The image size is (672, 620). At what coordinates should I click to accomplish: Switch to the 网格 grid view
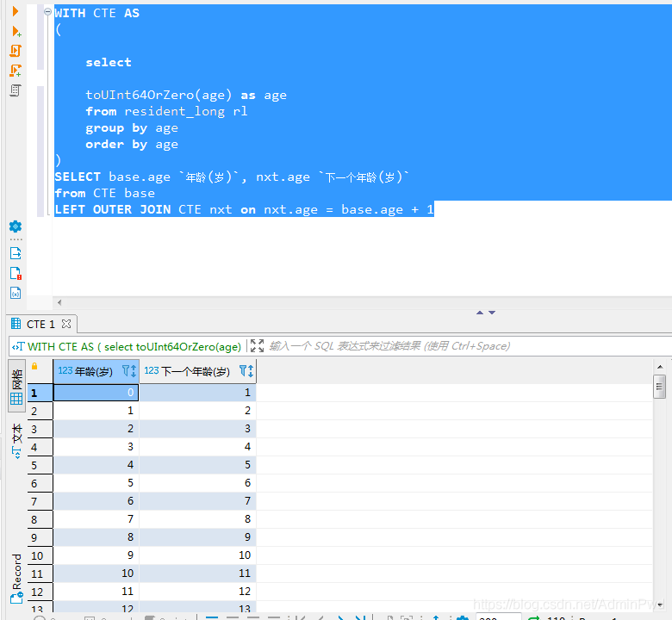16,387
